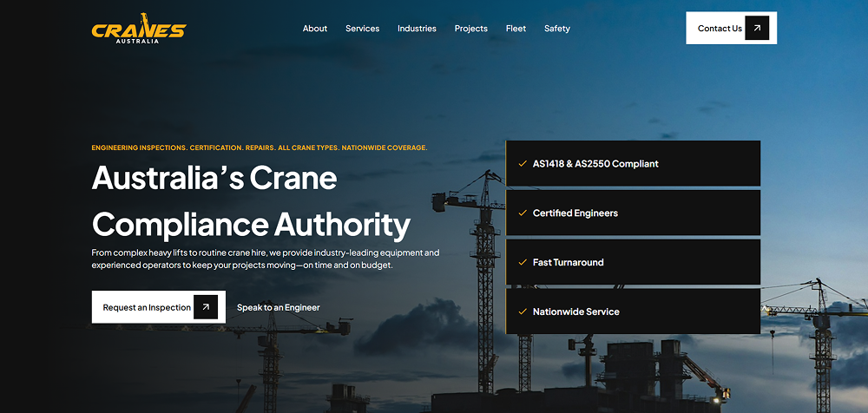Open the Safety nav link
This screenshot has height=413, width=868.
click(x=557, y=29)
